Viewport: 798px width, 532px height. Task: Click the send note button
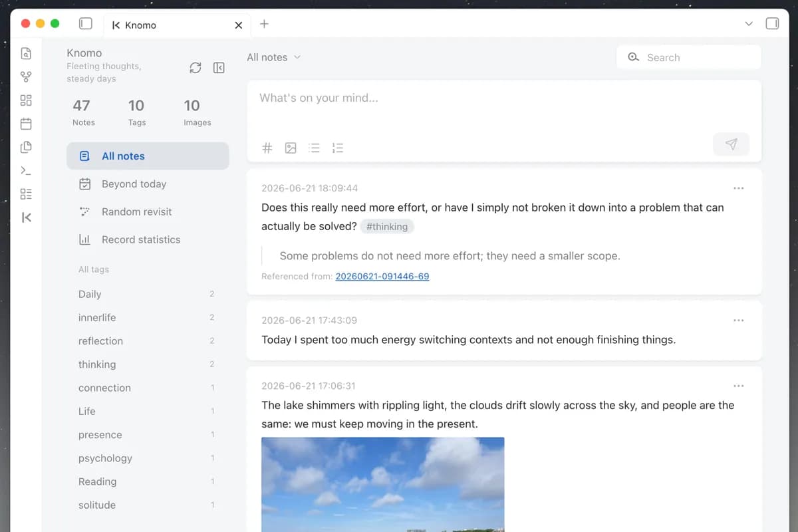(x=731, y=144)
